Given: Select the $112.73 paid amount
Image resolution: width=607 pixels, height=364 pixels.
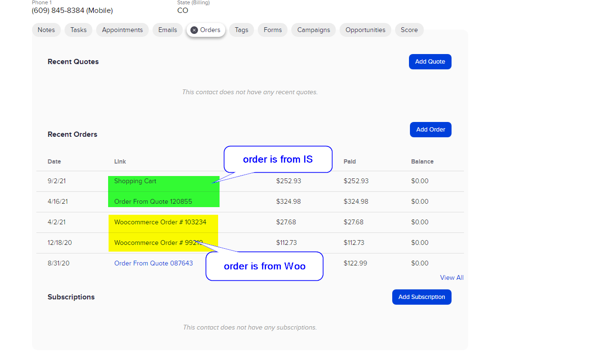Looking at the screenshot, I should coord(354,243).
